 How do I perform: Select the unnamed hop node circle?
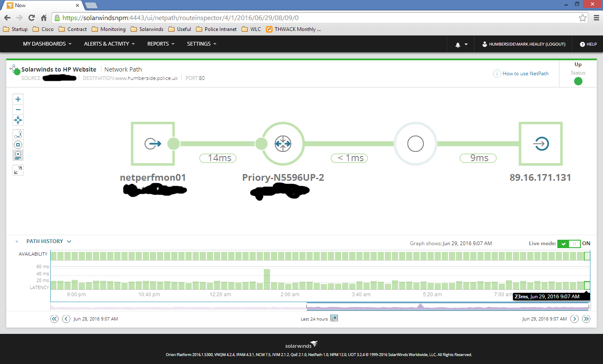coord(415,144)
